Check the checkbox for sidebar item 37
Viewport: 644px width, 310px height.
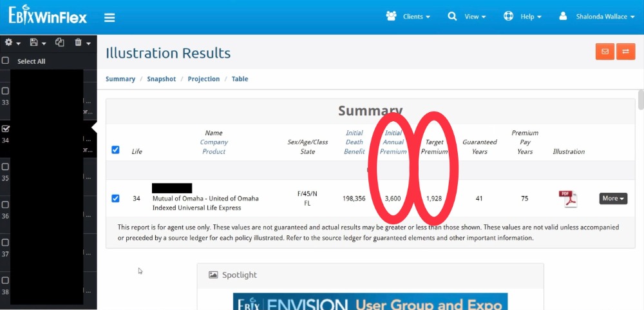(x=5, y=242)
